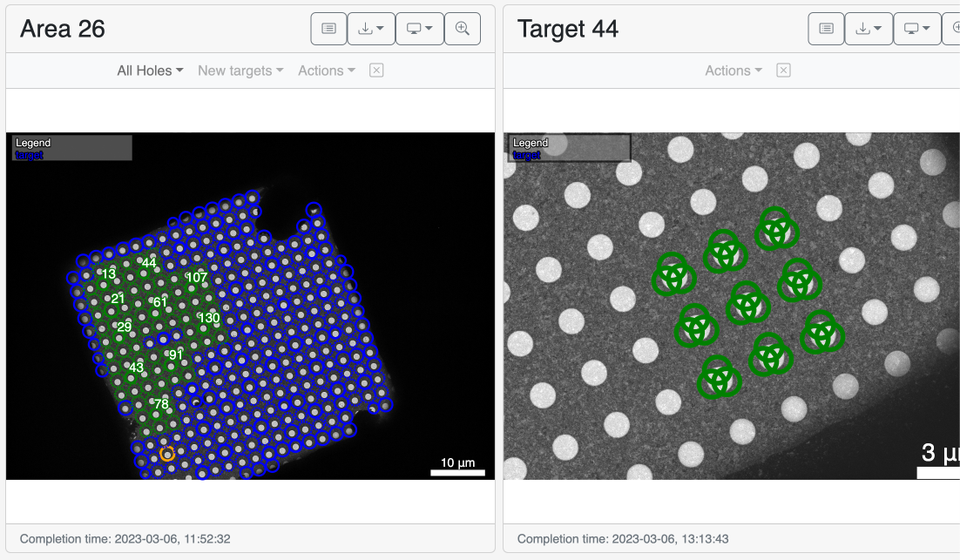Image resolution: width=960 pixels, height=560 pixels.
Task: Select the magnifier zoom icon on Target 44
Action: point(955,28)
